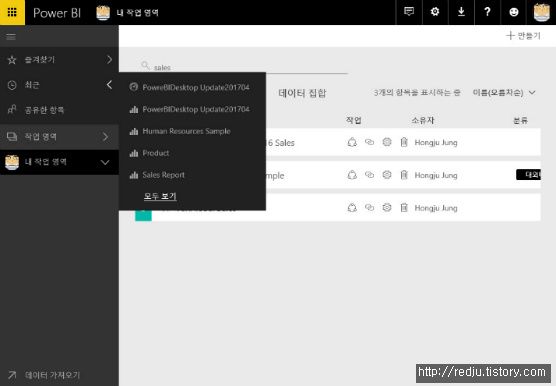Viewport: 556px width, 386px height.
Task: Click Hongju Jung owner in 16 Sales row
Action: [436, 142]
